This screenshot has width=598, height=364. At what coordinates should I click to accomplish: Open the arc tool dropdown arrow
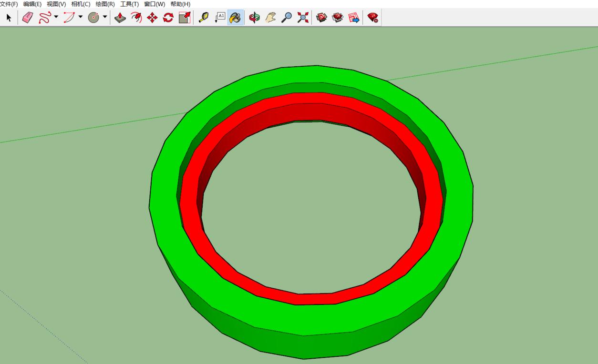[81, 17]
